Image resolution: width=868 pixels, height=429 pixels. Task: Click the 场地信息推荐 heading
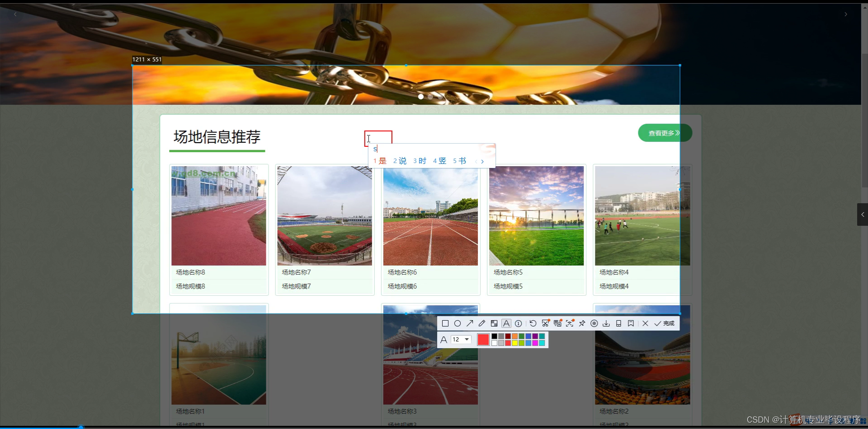point(217,137)
